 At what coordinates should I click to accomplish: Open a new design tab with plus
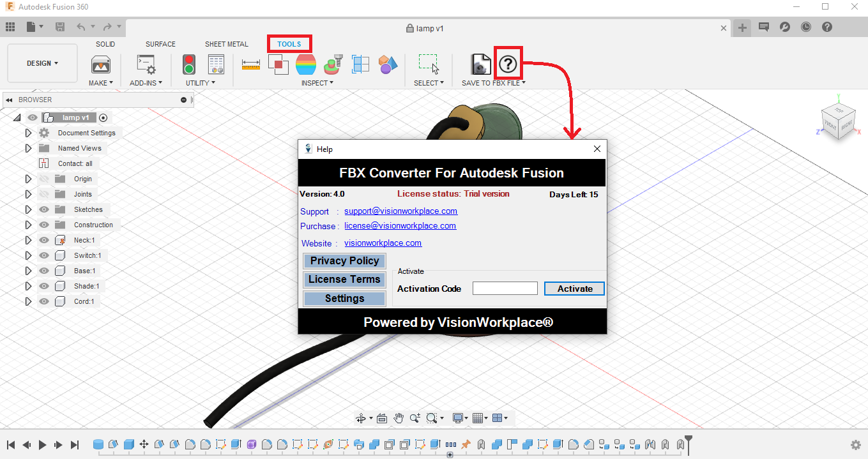(742, 27)
